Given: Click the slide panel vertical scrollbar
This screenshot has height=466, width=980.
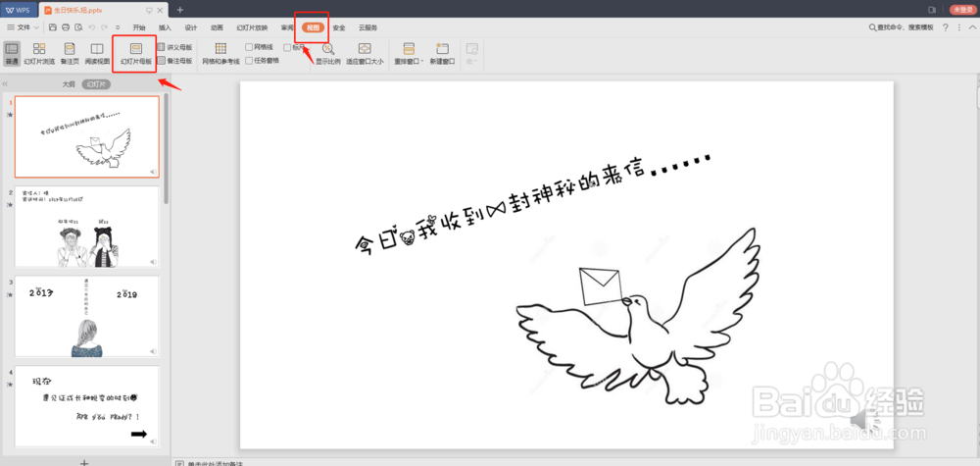Looking at the screenshot, I should point(166,148).
